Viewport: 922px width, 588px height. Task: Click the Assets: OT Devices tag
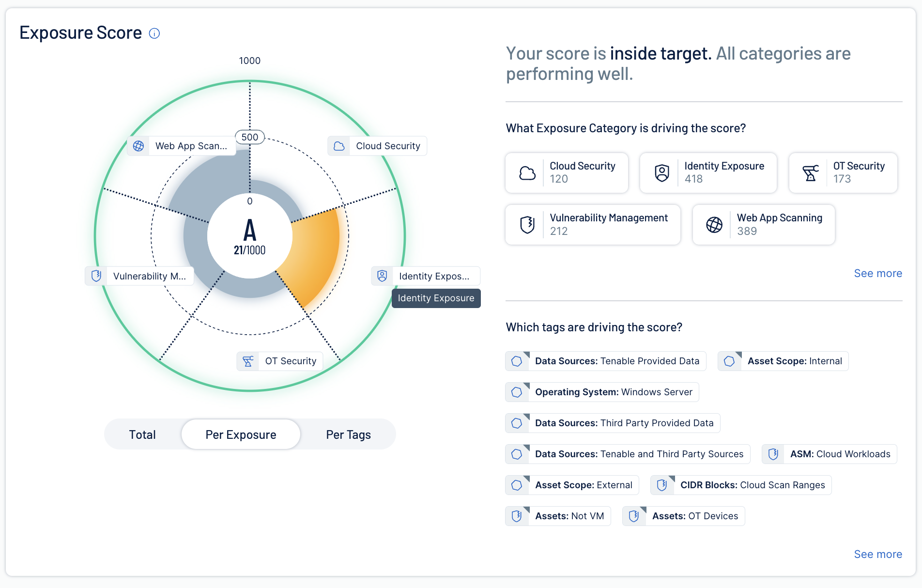click(x=683, y=516)
